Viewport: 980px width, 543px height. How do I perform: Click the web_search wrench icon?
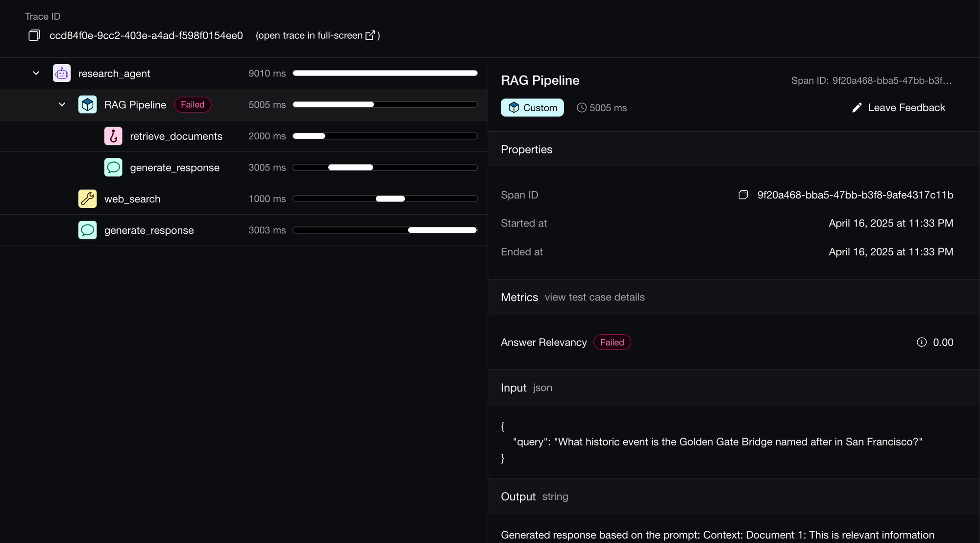(x=87, y=199)
